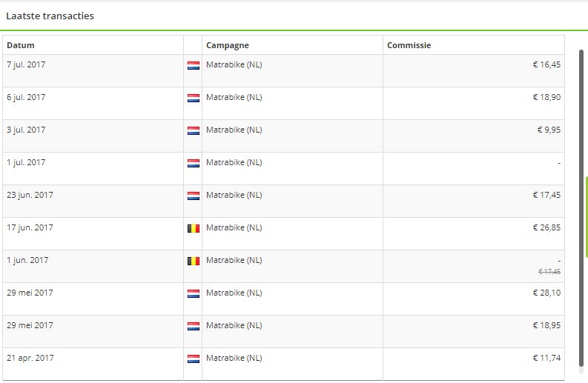Click the Belgian flag on 1 jun. 2017 row
The image size is (588, 383).
coord(193,261)
